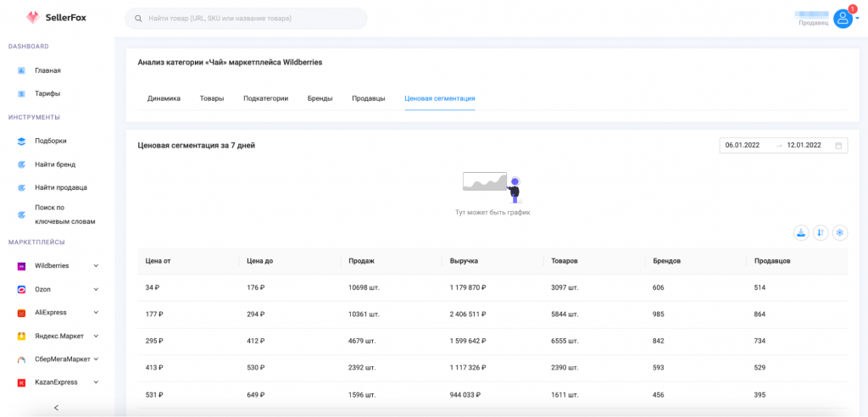Click the SellerFox logo
Screen dimensions: 868x417
[x=57, y=18]
